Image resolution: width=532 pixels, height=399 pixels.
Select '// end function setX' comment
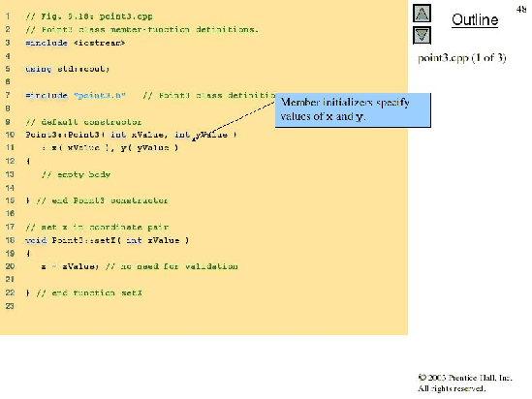[89, 292]
